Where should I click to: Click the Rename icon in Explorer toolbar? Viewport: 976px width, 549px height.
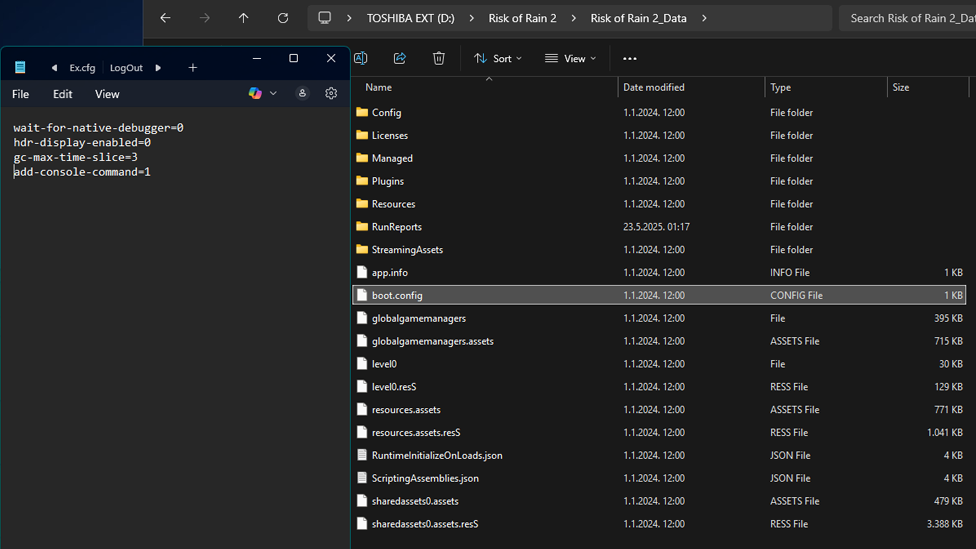pyautogui.click(x=360, y=59)
